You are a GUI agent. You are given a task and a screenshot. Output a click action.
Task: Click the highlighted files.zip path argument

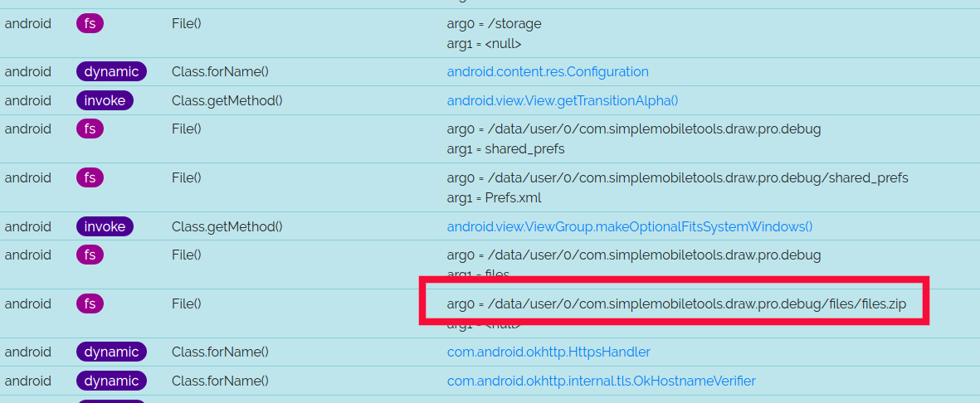tap(676, 304)
